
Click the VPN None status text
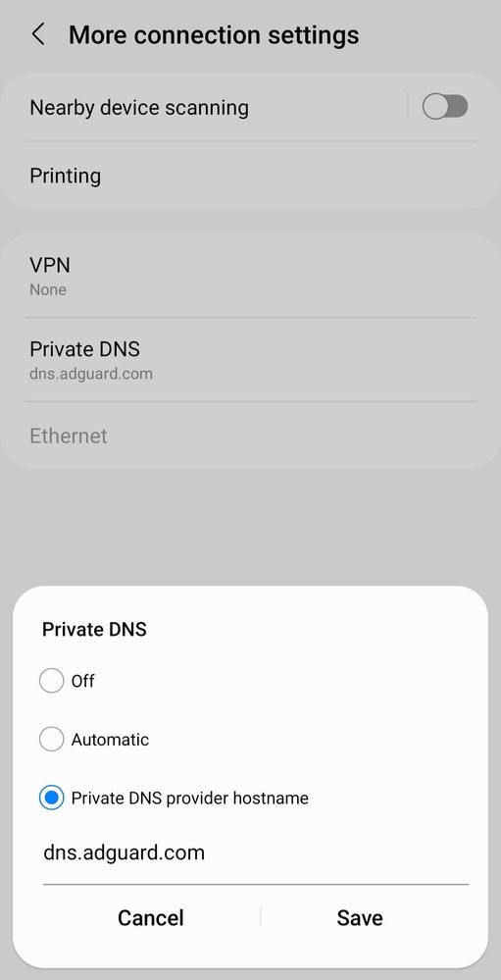pos(48,289)
